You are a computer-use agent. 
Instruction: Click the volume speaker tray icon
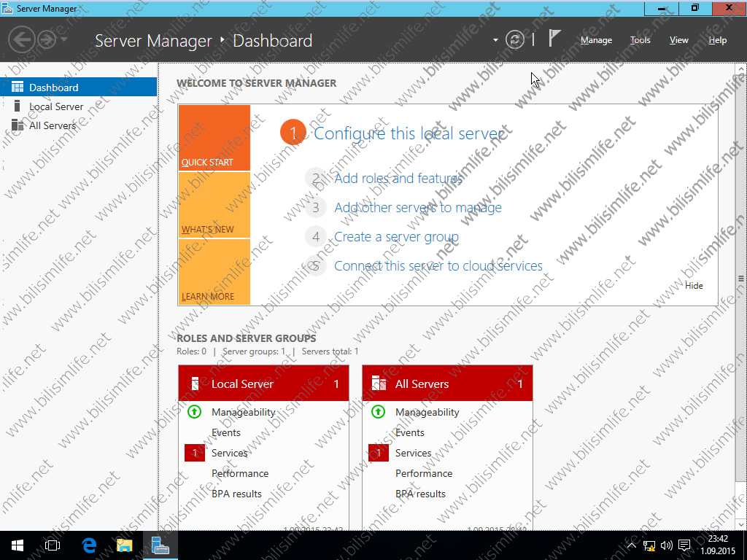(x=667, y=545)
